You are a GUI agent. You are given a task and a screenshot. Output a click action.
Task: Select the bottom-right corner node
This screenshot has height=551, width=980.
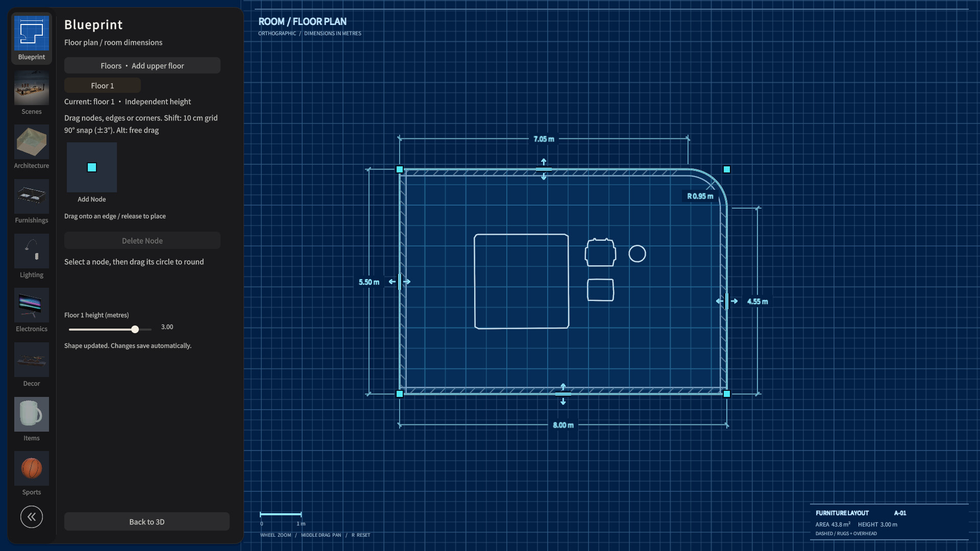pyautogui.click(x=727, y=394)
